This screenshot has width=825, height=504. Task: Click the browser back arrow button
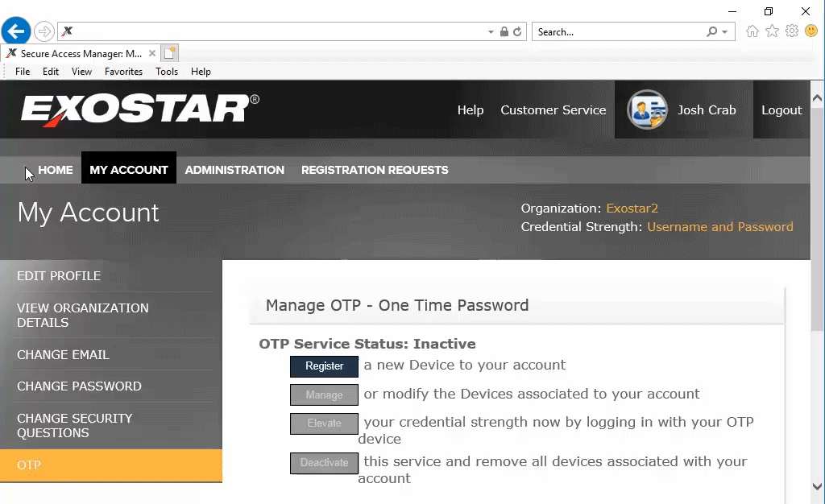pos(15,31)
